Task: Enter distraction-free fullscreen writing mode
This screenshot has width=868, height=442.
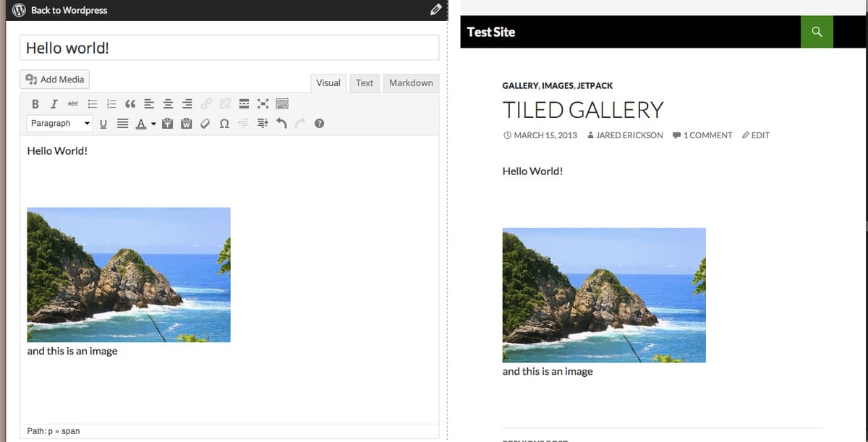Action: pyautogui.click(x=263, y=103)
